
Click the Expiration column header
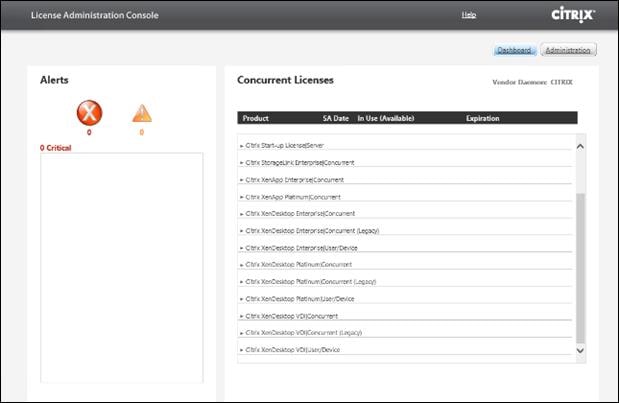[x=482, y=118]
